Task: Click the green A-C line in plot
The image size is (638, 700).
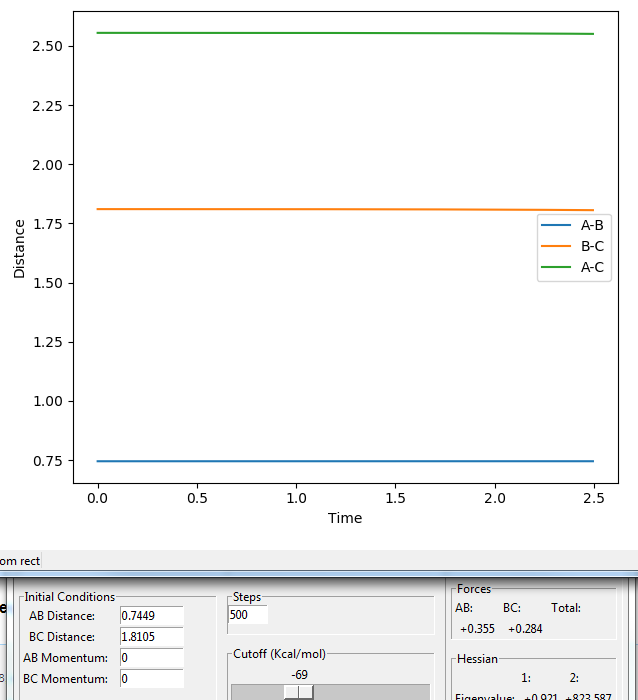Action: [x=345, y=33]
